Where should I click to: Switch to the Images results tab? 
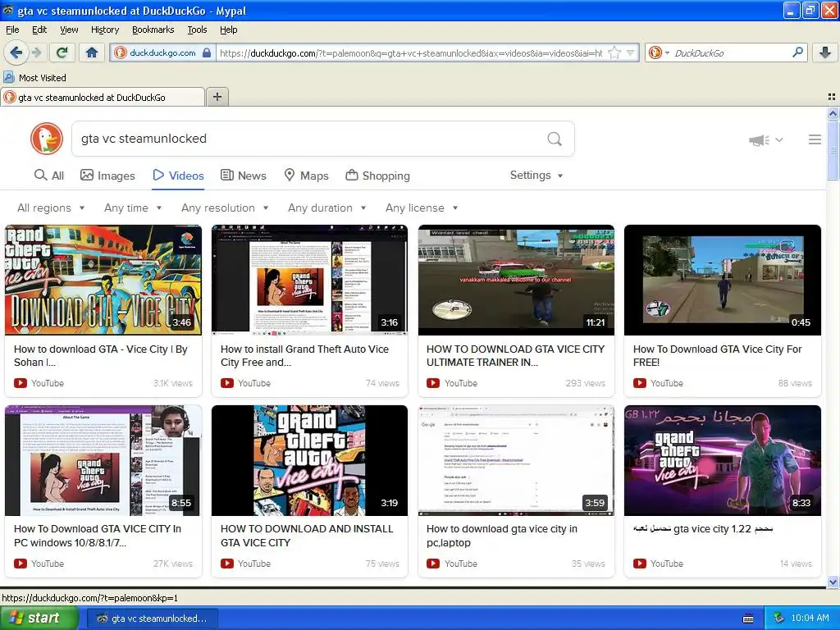click(107, 176)
